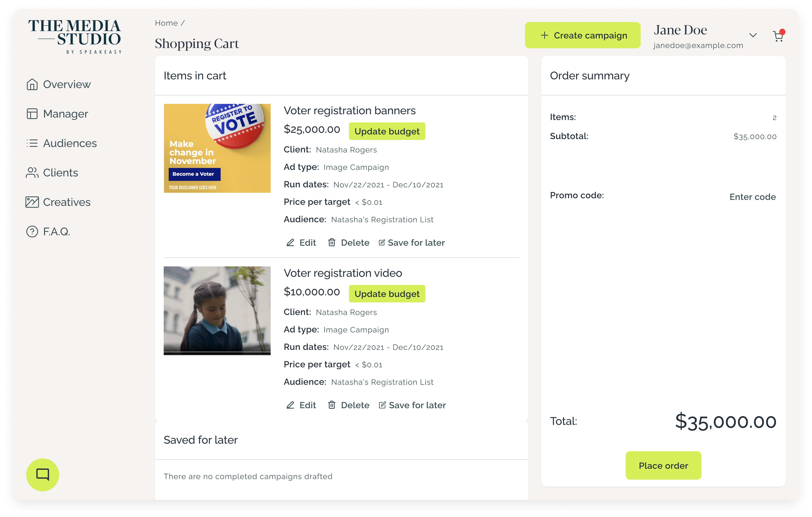The width and height of the screenshot is (812, 517).
Task: Update budget for Voter registration banners
Action: 387,131
